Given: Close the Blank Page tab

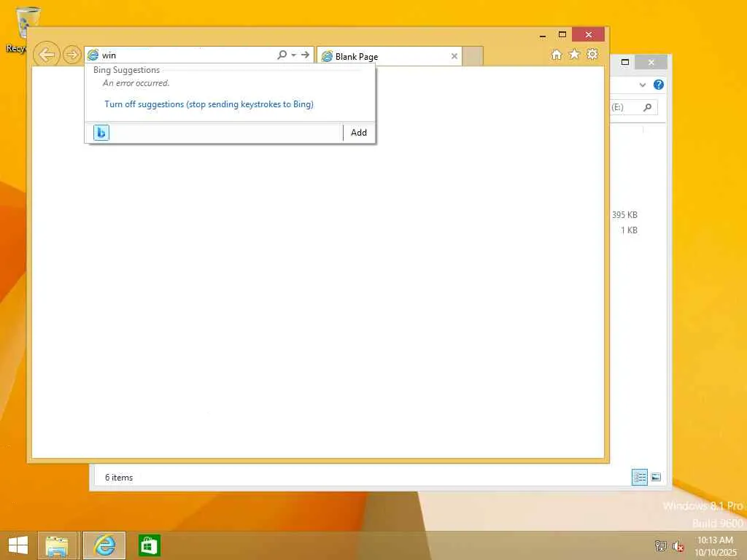Looking at the screenshot, I should pos(454,56).
